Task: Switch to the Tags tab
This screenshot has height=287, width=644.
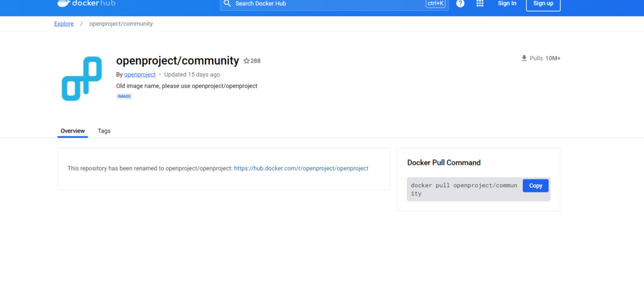Action: point(104,131)
